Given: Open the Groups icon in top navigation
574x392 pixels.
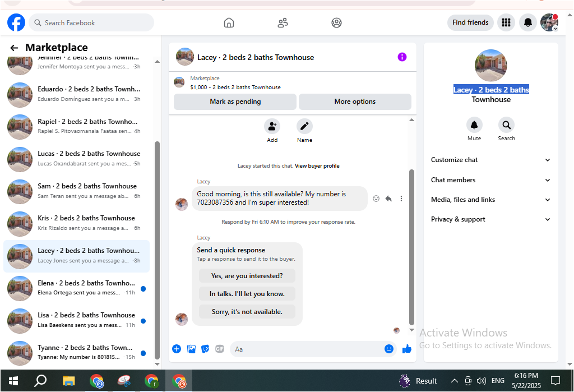Looking at the screenshot, I should tap(336, 23).
